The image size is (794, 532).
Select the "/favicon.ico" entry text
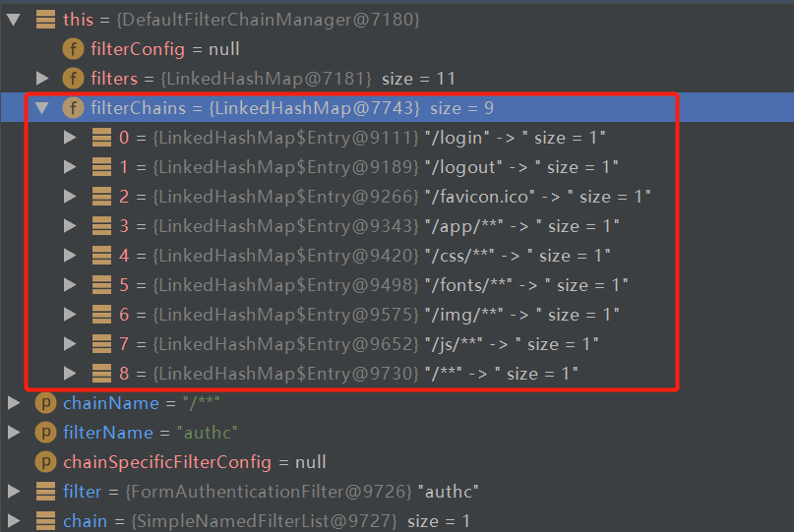[480, 196]
